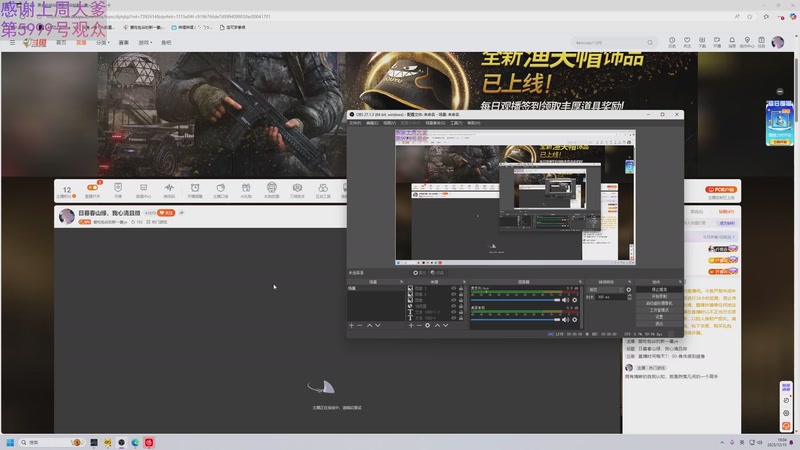Screen dimensions: 800x450
Task: Add a scene with the plus icon
Action: 351,326
